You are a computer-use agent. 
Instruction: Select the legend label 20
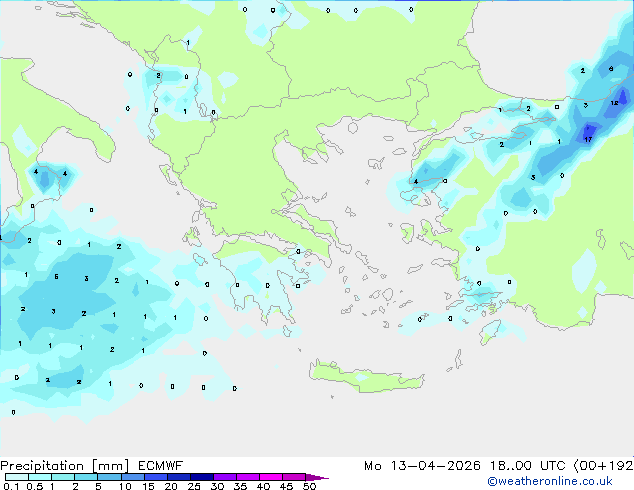[x=171, y=486]
